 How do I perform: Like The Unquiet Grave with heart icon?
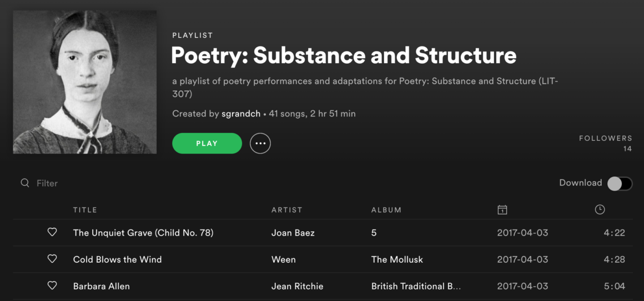click(52, 232)
